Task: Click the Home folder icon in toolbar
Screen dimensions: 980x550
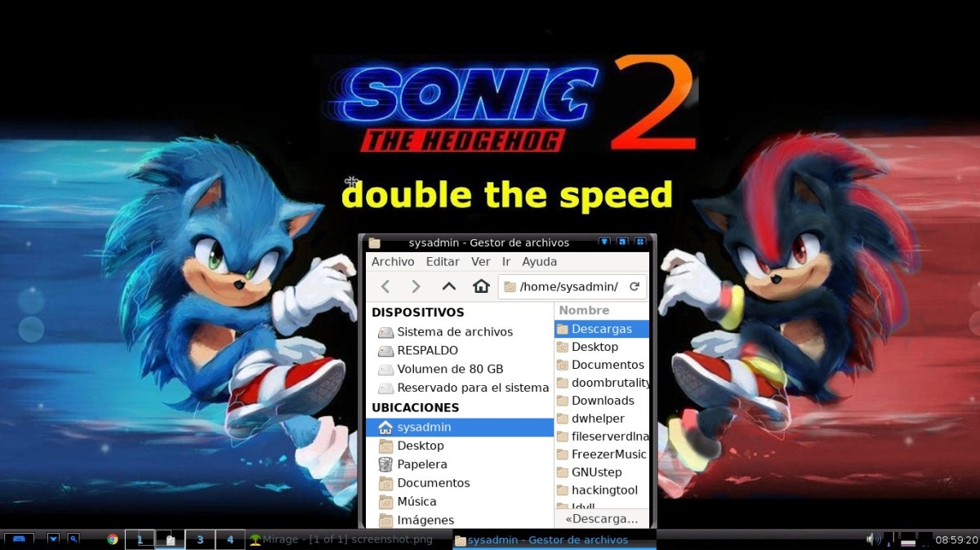Action: [x=481, y=286]
